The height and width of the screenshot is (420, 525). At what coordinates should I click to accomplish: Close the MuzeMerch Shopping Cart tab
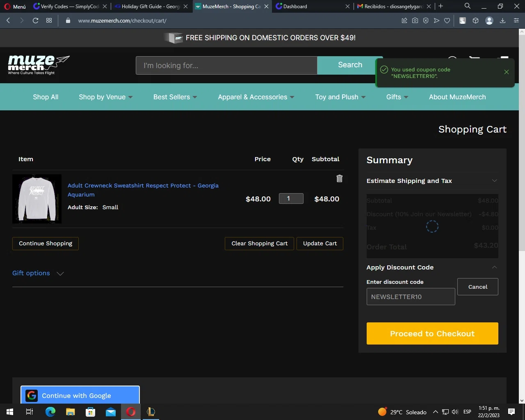pos(267,7)
